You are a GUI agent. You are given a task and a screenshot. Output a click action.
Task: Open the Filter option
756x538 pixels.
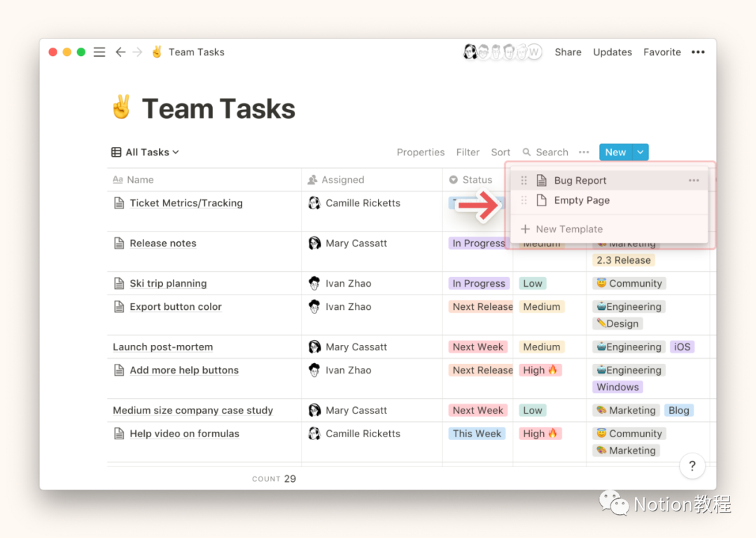point(468,153)
